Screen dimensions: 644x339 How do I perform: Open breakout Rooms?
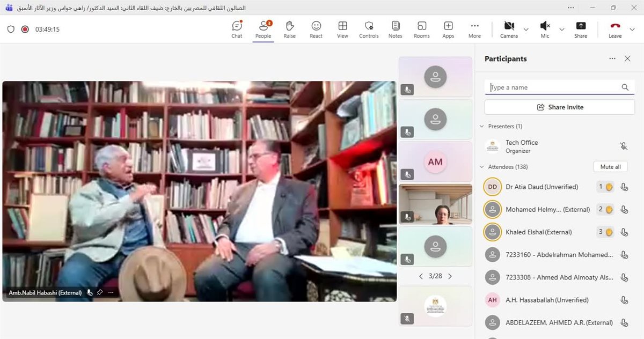[x=421, y=30]
